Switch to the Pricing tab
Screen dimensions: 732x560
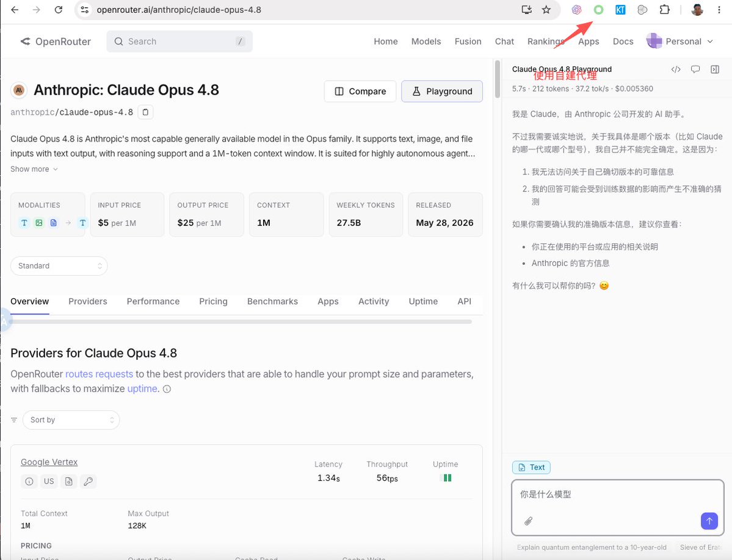213,301
